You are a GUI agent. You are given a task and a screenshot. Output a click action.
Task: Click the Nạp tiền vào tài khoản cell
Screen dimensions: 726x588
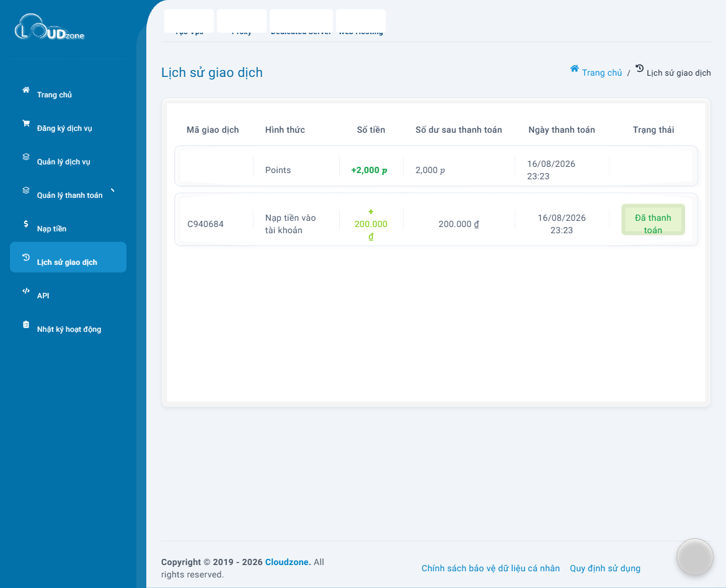(x=290, y=224)
